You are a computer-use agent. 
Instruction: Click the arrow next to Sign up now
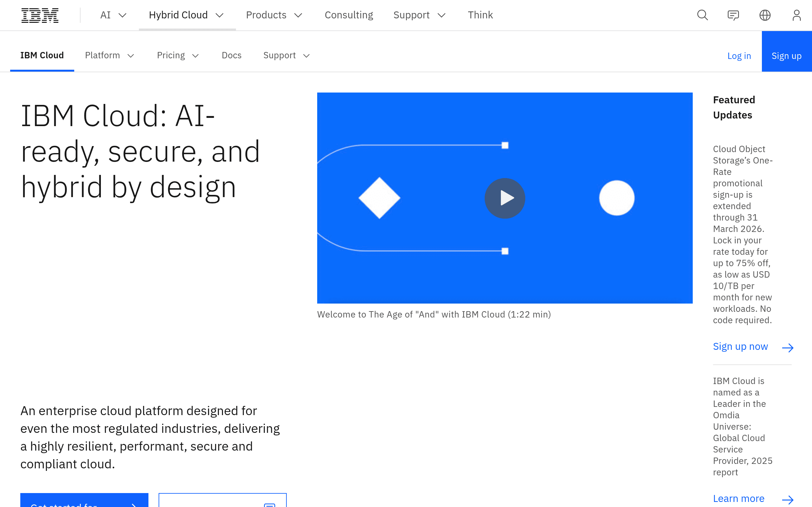788,348
